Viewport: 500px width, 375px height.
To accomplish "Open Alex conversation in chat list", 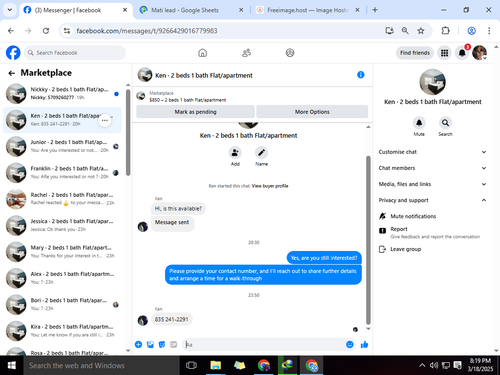I will 62,278.
